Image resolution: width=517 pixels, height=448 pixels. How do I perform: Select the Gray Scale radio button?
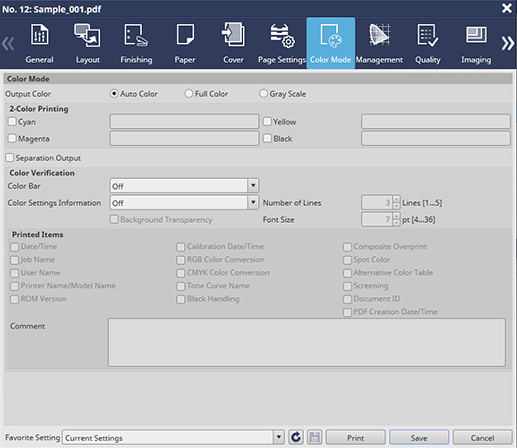263,94
